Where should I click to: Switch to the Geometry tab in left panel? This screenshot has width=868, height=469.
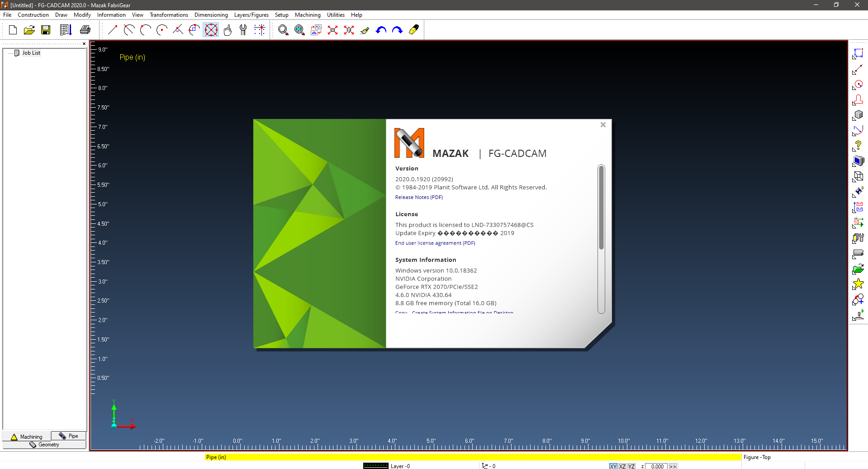click(x=44, y=445)
